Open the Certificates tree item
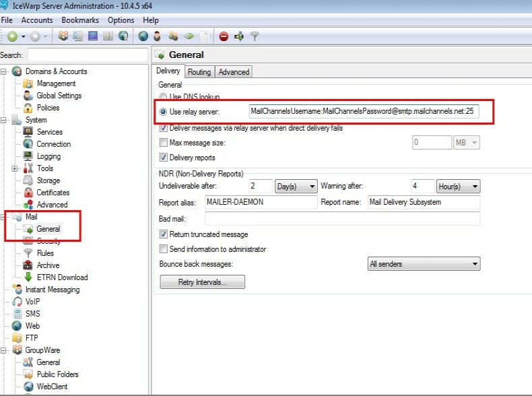532x396 pixels. point(53,193)
